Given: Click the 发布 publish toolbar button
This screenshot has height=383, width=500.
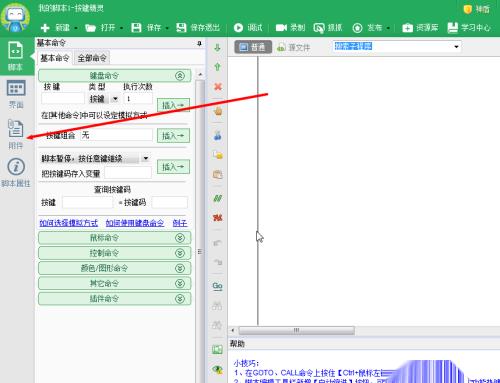Looking at the screenshot, I should click(367, 28).
